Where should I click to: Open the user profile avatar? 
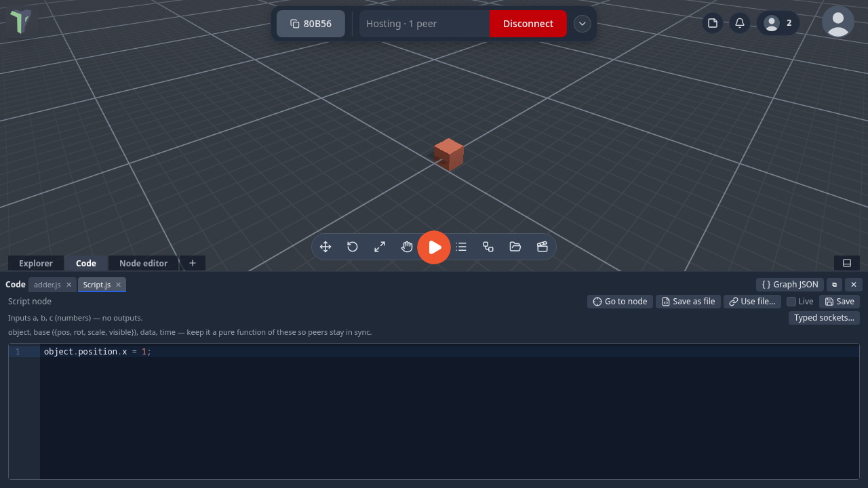coord(838,22)
